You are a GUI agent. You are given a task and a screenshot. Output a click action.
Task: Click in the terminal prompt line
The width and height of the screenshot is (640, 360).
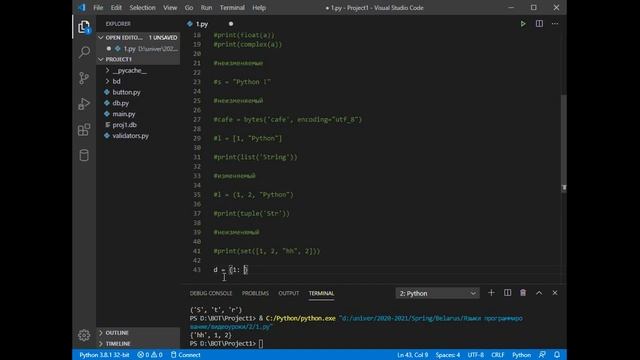pyautogui.click(x=227, y=344)
